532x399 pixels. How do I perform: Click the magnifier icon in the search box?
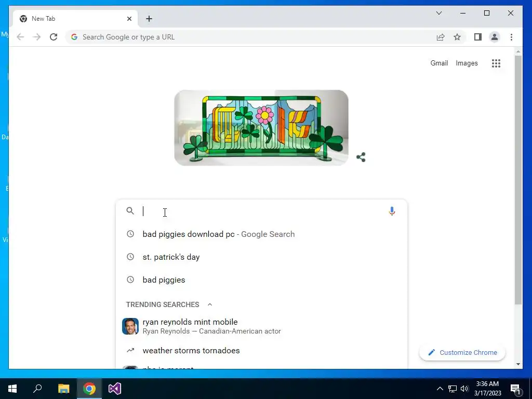130,211
